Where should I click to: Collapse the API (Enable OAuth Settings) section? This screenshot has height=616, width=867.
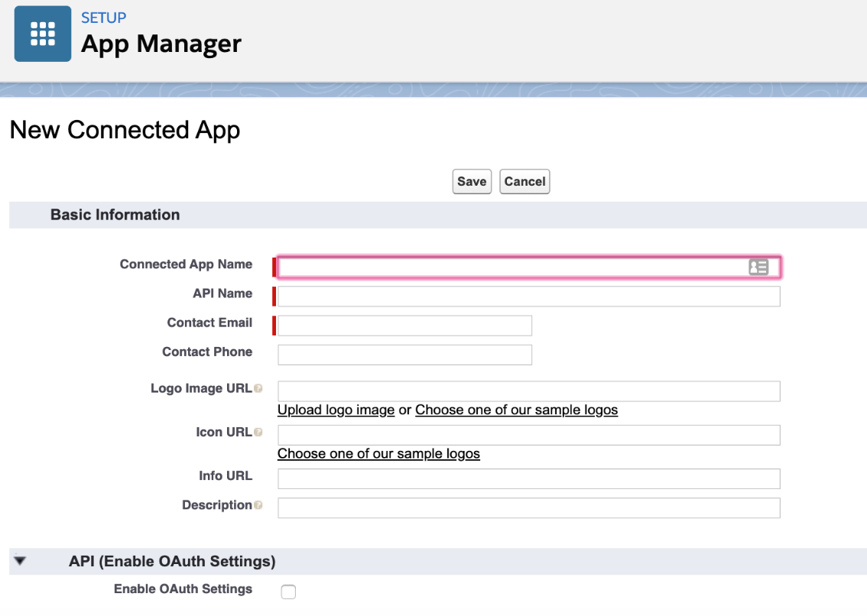pyautogui.click(x=21, y=560)
